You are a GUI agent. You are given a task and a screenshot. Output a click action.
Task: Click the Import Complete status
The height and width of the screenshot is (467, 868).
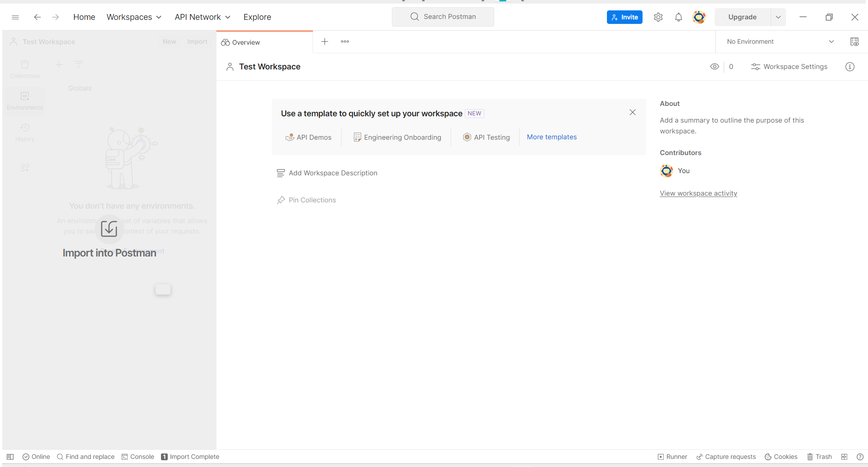(190, 457)
